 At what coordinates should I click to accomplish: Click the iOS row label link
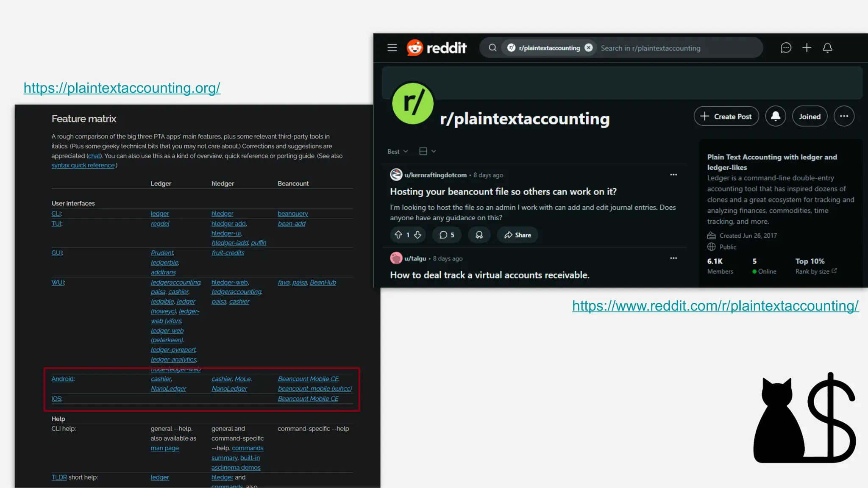(57, 399)
